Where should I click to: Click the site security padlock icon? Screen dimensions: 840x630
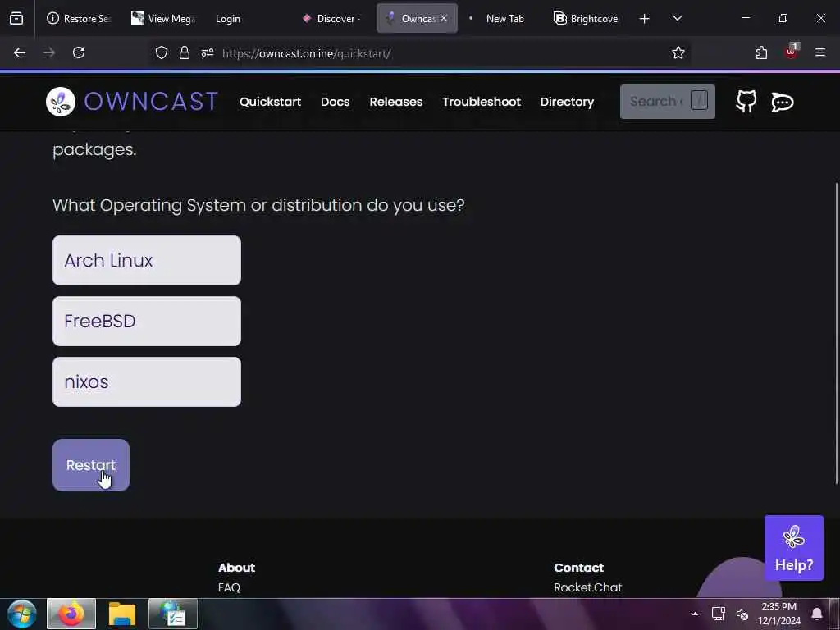click(185, 52)
